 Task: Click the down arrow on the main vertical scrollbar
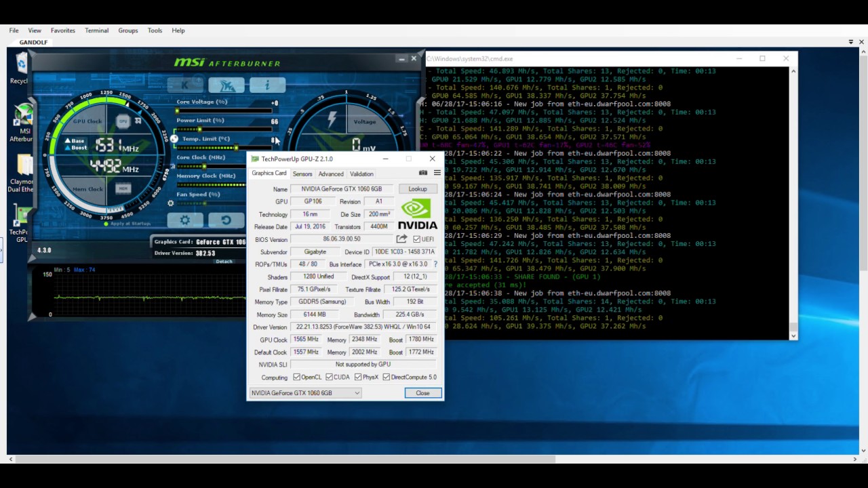pyautogui.click(x=863, y=450)
